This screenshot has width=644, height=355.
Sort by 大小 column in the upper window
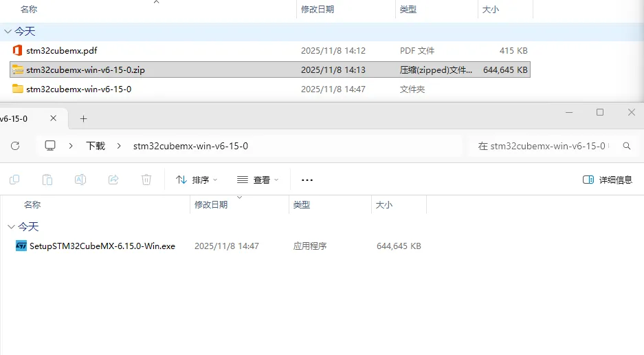click(491, 10)
